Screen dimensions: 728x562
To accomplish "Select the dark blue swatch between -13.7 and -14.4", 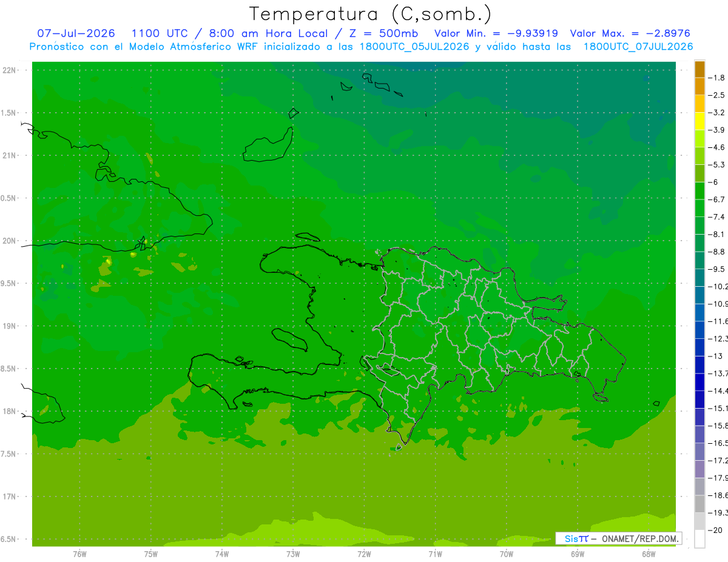I will (x=699, y=382).
